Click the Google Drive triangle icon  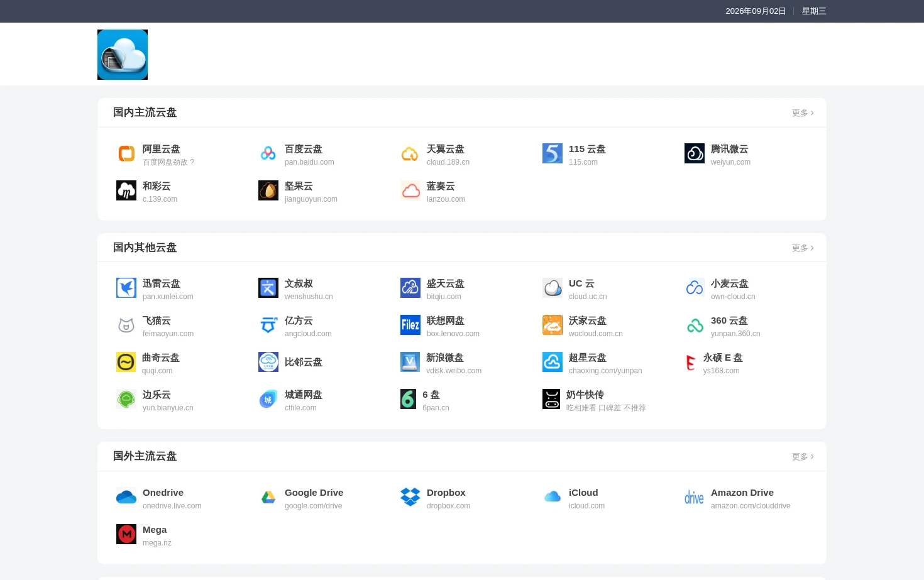coord(268,497)
